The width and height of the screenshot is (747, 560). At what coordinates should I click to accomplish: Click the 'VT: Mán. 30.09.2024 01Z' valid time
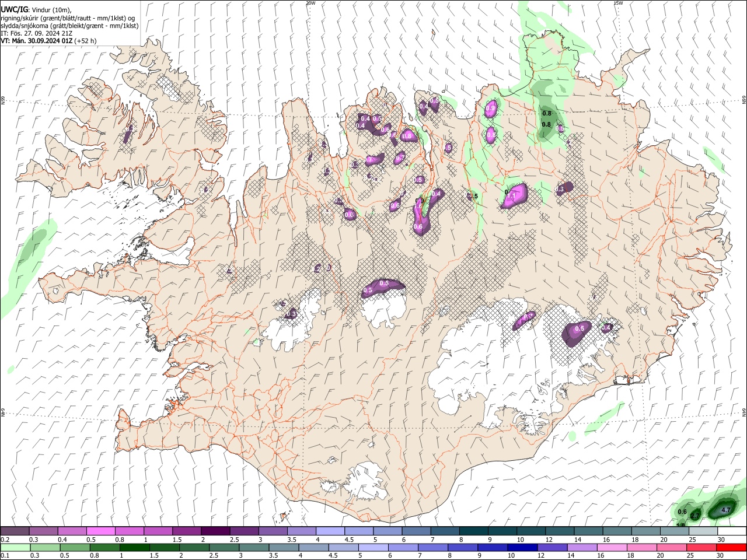[37, 41]
